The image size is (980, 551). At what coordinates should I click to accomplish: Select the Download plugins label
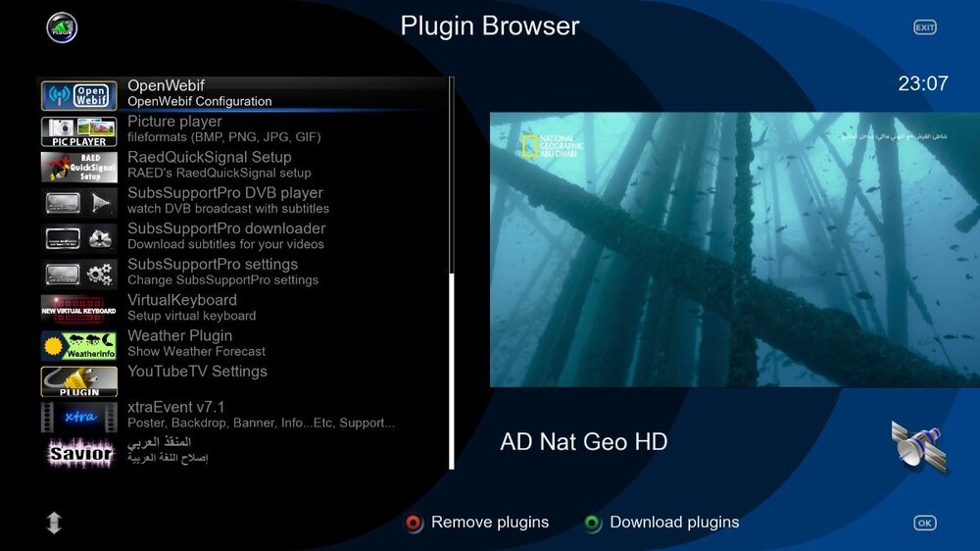point(674,523)
